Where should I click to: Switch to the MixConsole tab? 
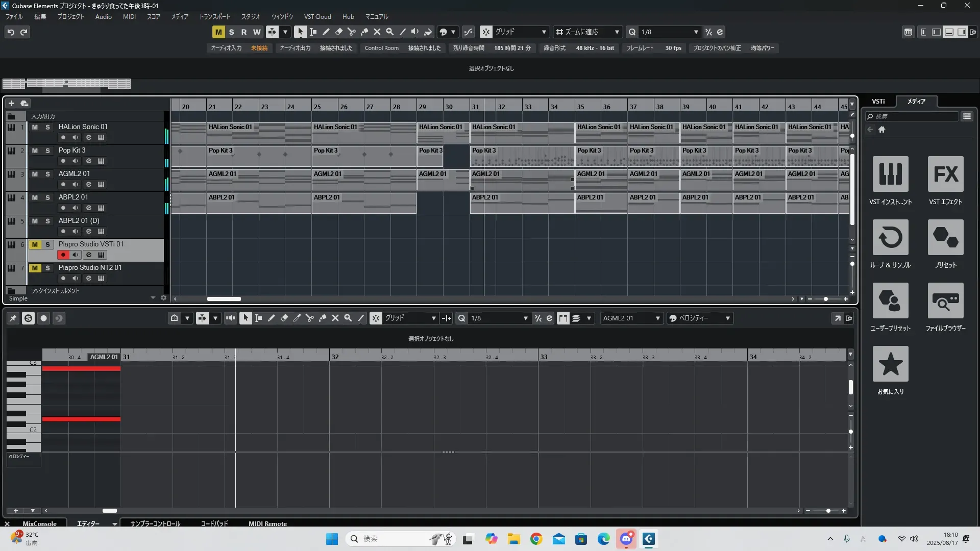coord(39,523)
